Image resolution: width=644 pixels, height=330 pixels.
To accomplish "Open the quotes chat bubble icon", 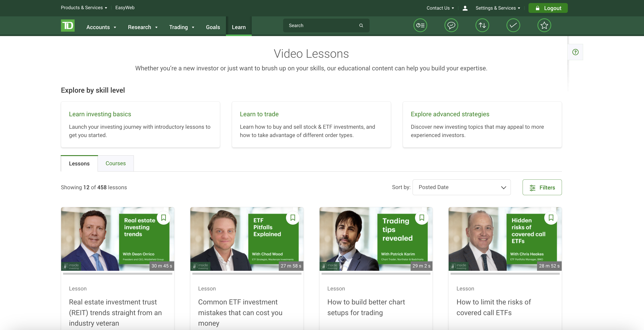I will click(451, 25).
